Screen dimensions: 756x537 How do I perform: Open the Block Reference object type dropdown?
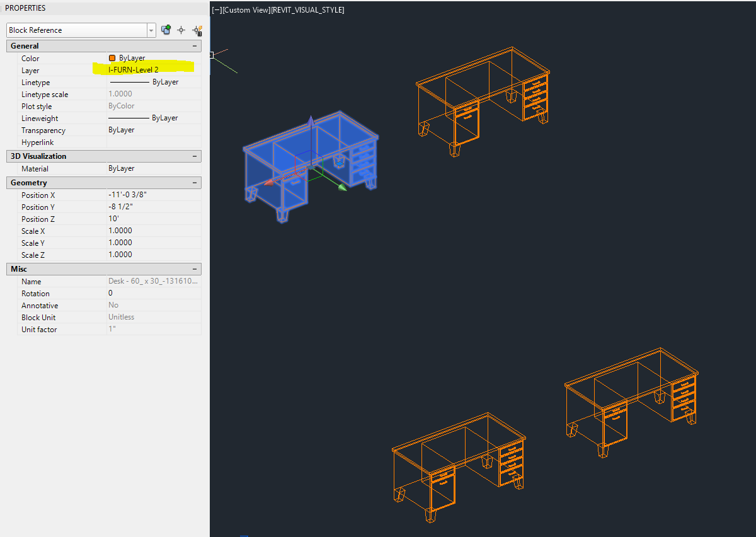pos(150,30)
